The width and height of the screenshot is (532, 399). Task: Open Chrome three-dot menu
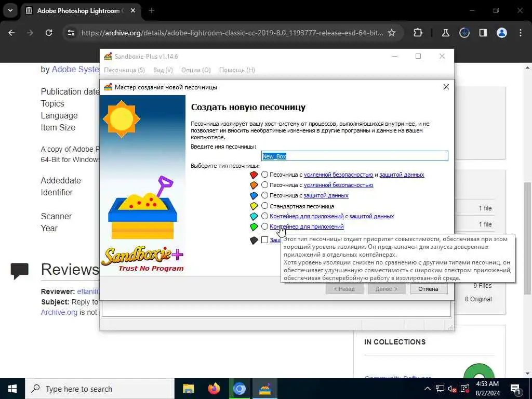pos(521,33)
